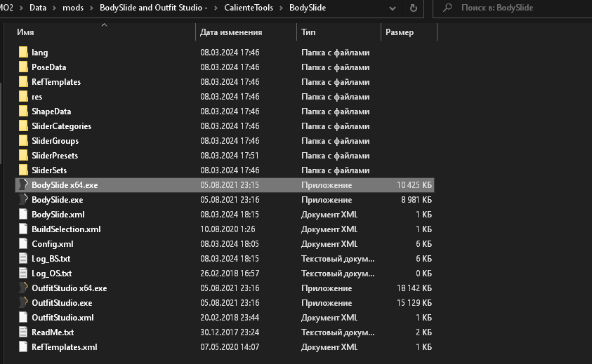Click the OutfitStudio.exe application icon
Image resolution: width=592 pixels, height=364 pixels.
click(x=23, y=302)
